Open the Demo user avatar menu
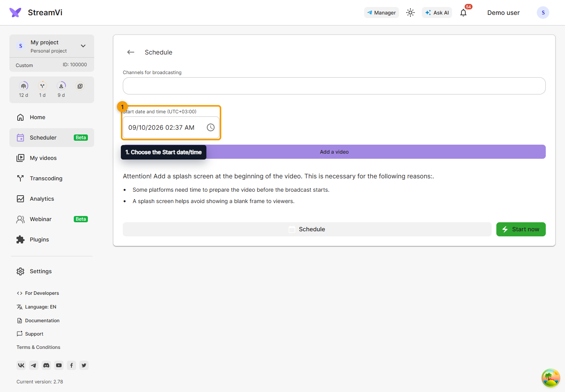The height and width of the screenshot is (392, 565). (x=543, y=13)
